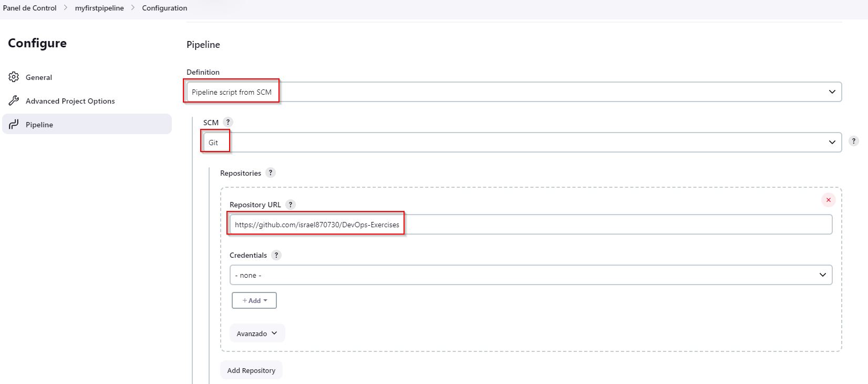Open the Credentials dropdown
Screen dimensions: 868x384
[531, 275]
